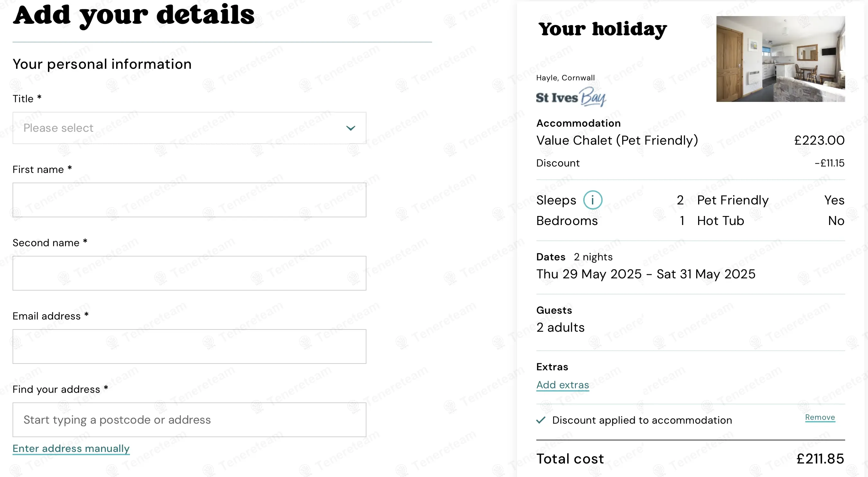
Task: Click the Value Chalet (Pet Friendly) name
Action: (617, 140)
